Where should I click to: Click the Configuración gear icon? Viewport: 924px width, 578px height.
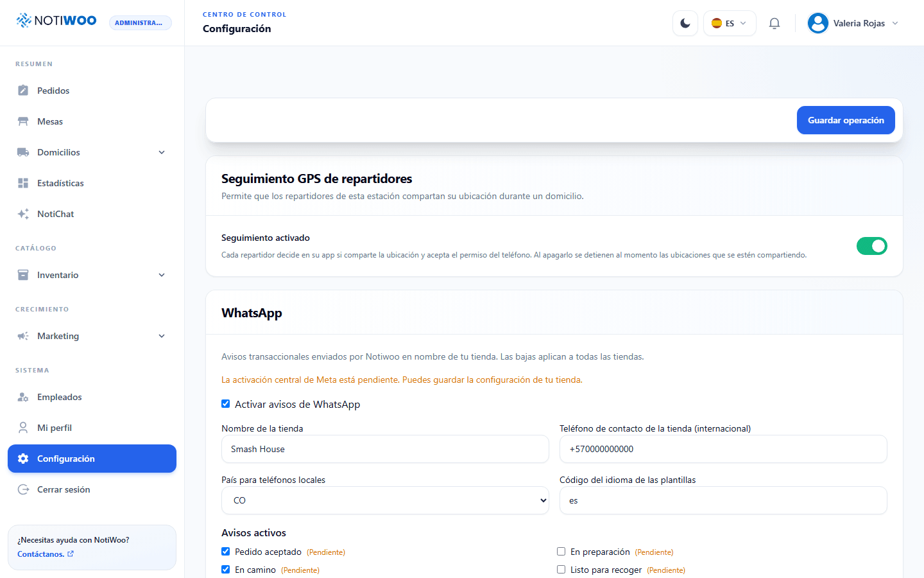click(x=23, y=459)
